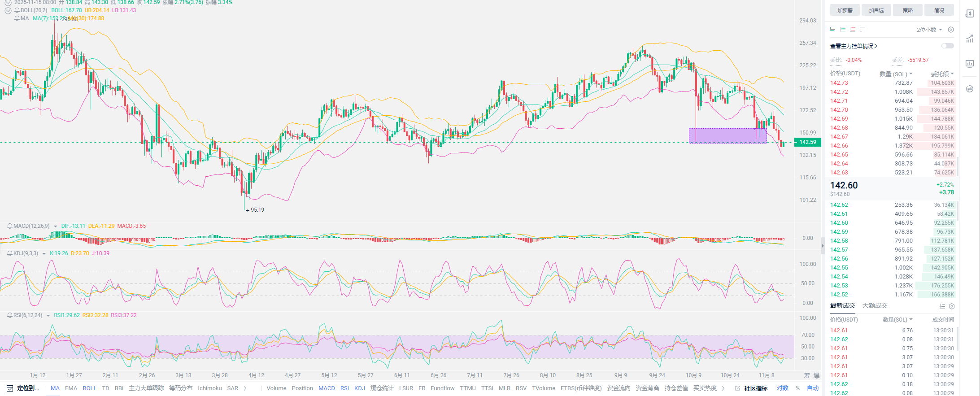Select the 最新成交 tab
Image resolution: width=980 pixels, height=396 pixels.
[x=842, y=305]
